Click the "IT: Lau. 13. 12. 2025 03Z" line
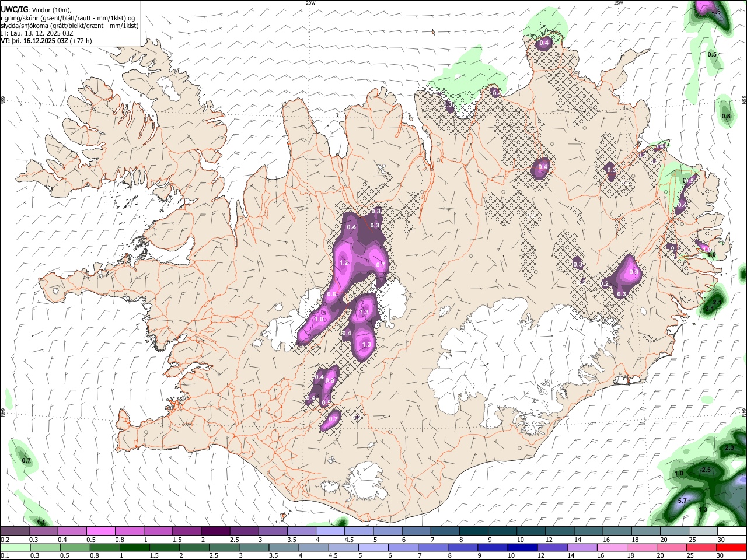Image resolution: width=747 pixels, height=560 pixels. pos(37,33)
